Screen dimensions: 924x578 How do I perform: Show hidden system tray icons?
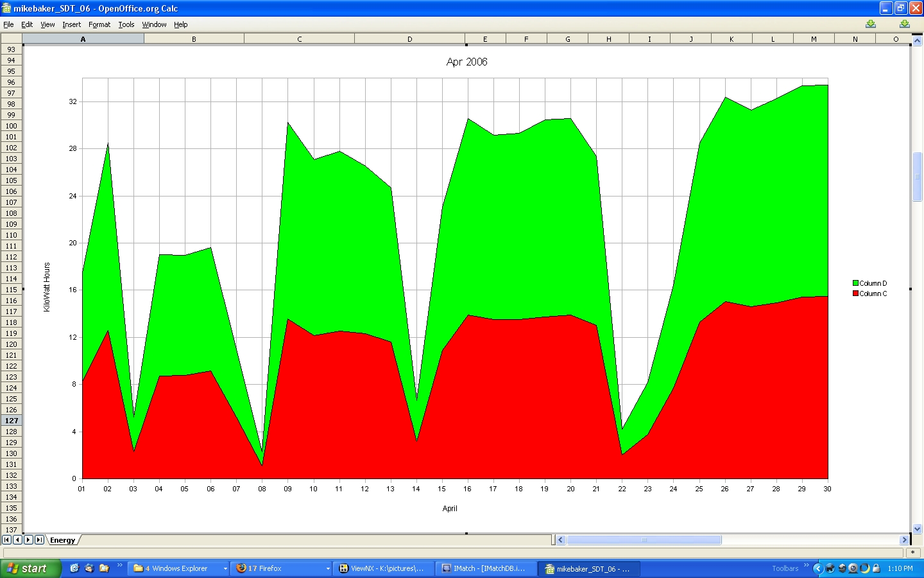click(817, 568)
